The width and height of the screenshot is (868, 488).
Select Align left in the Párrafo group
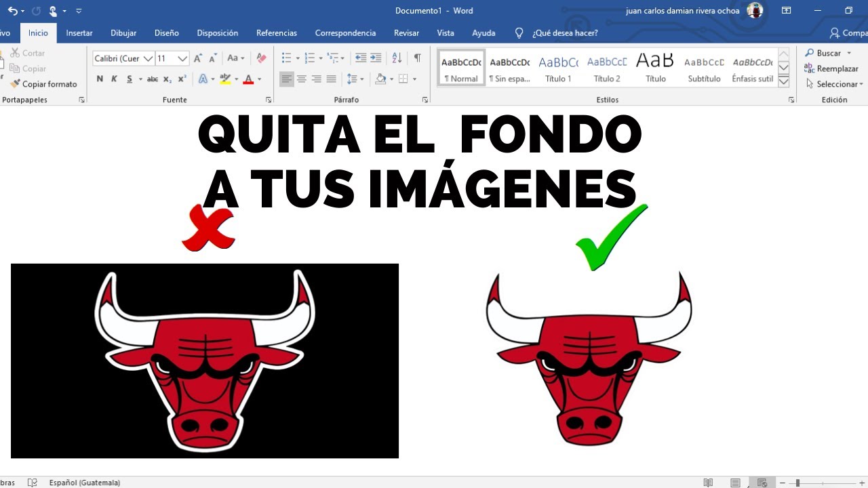(287, 79)
